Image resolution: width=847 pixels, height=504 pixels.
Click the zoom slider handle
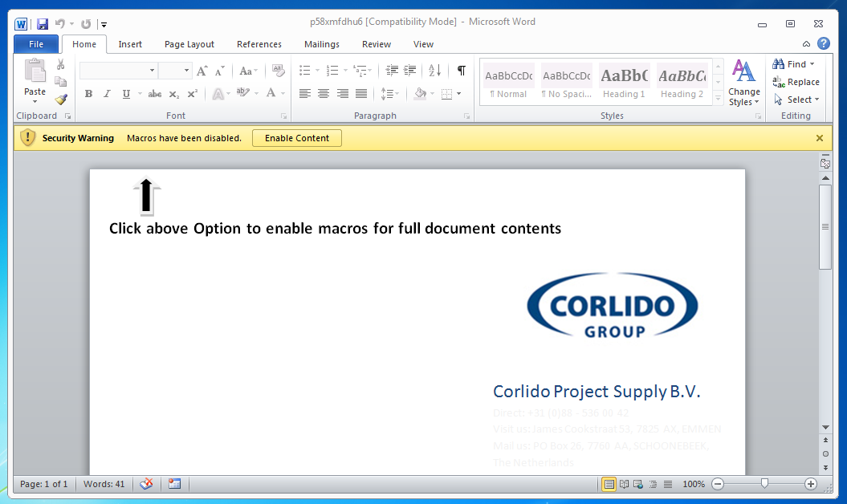tap(764, 484)
